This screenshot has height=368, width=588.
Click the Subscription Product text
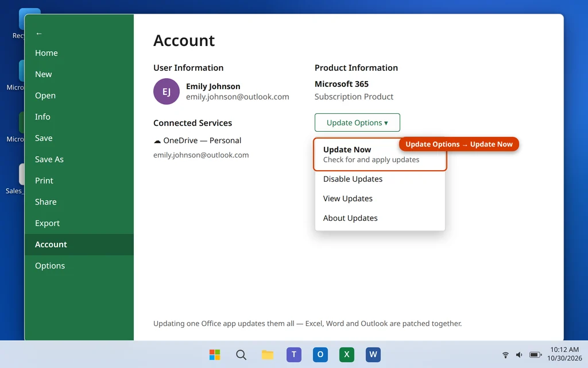(354, 97)
